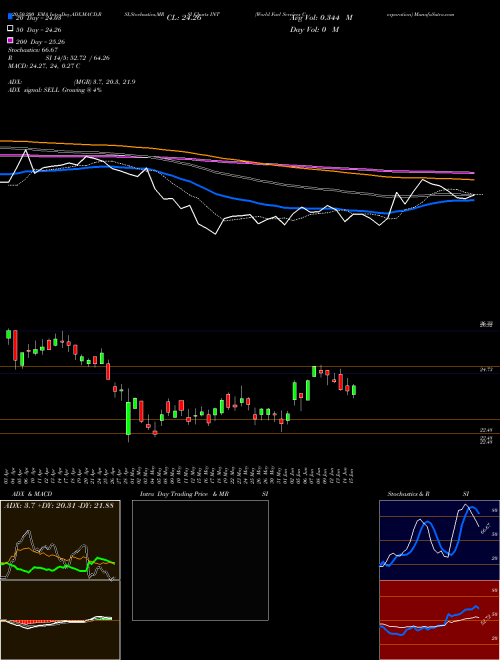Open the red RSI chart panel

tap(439, 620)
